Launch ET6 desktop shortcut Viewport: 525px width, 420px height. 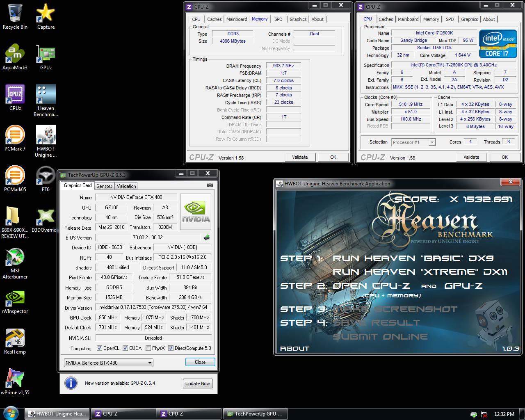click(46, 179)
